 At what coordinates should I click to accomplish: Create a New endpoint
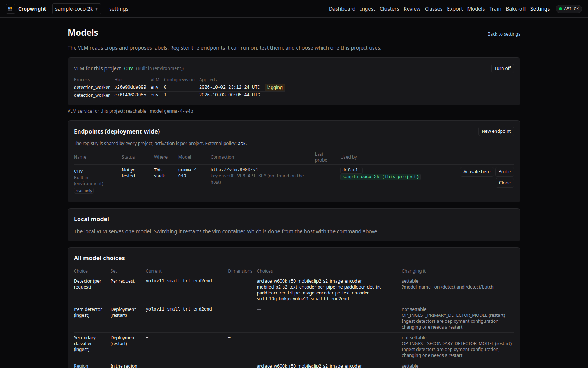click(496, 131)
